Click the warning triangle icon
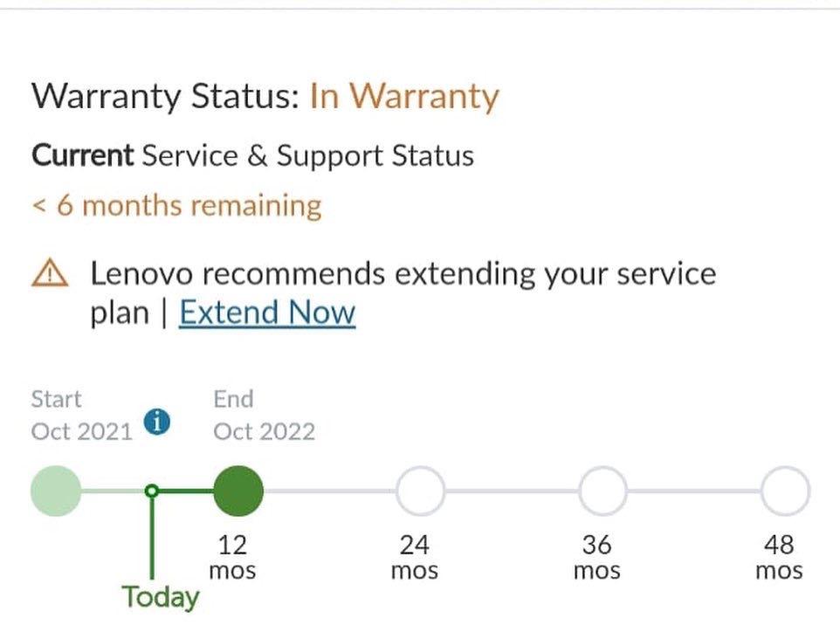 (x=48, y=273)
